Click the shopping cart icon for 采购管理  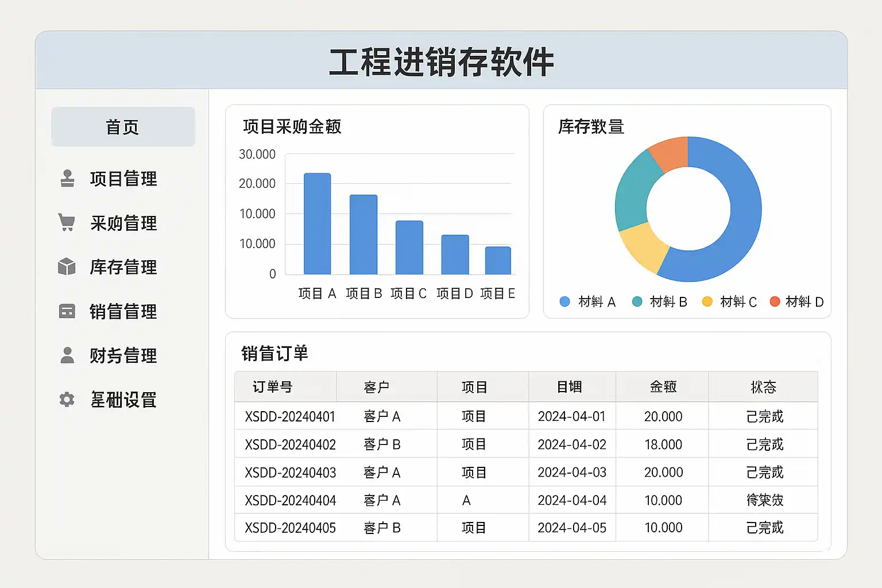[67, 222]
